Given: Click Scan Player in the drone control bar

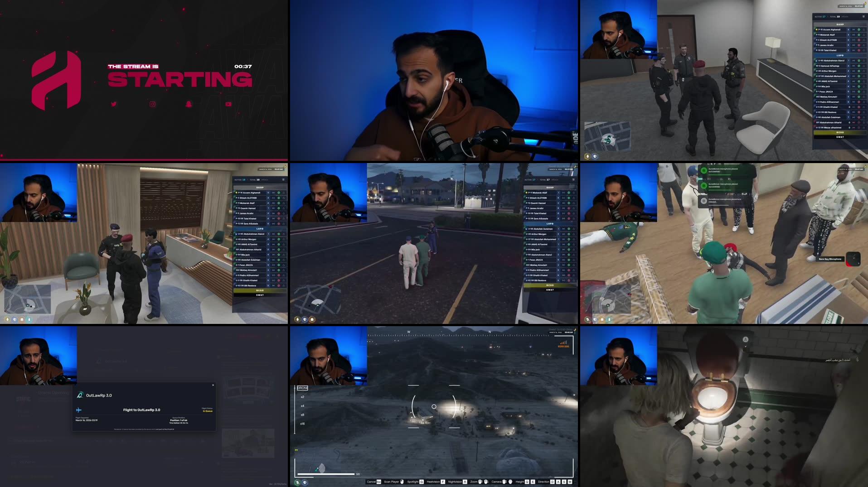Looking at the screenshot, I should (392, 482).
